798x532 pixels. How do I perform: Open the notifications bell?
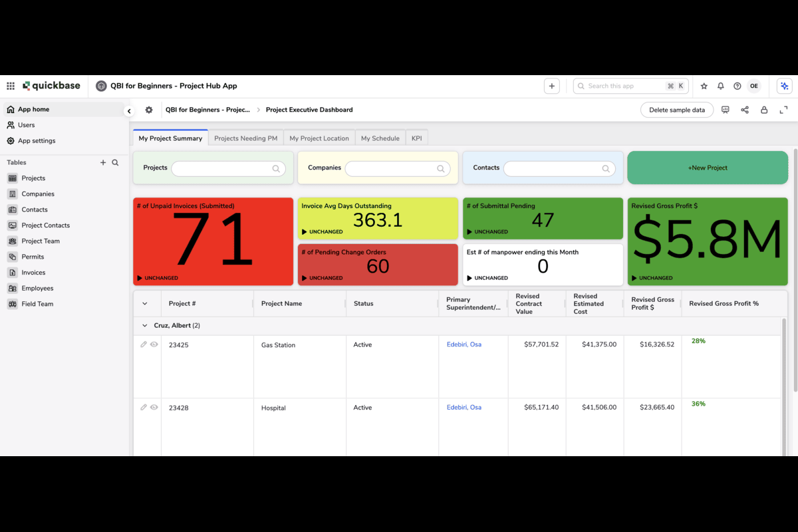tap(721, 86)
